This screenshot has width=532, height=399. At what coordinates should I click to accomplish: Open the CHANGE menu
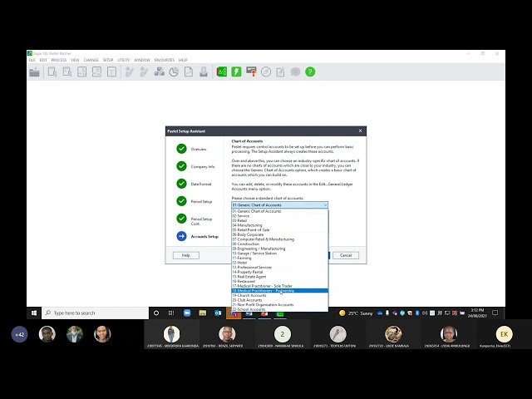[91, 60]
